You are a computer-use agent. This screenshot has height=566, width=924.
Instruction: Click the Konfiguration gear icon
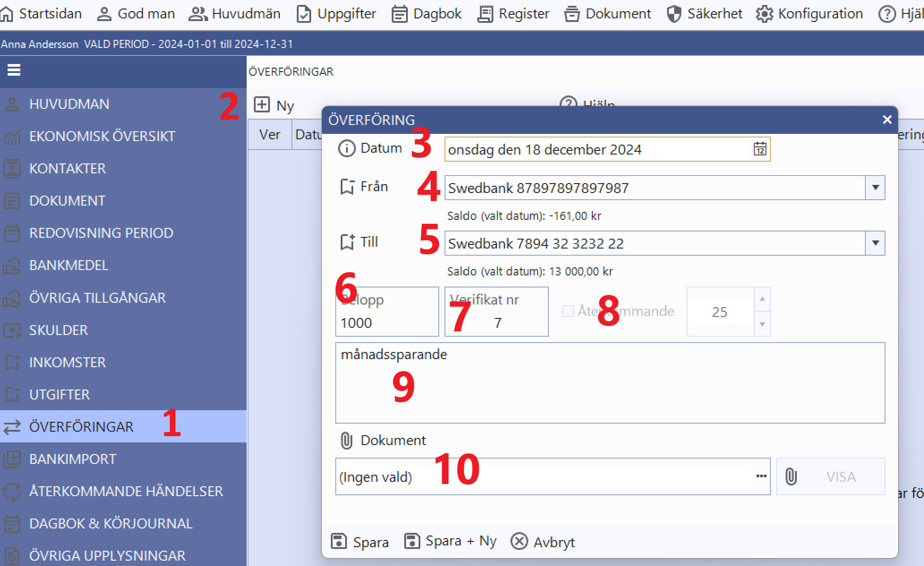click(764, 14)
